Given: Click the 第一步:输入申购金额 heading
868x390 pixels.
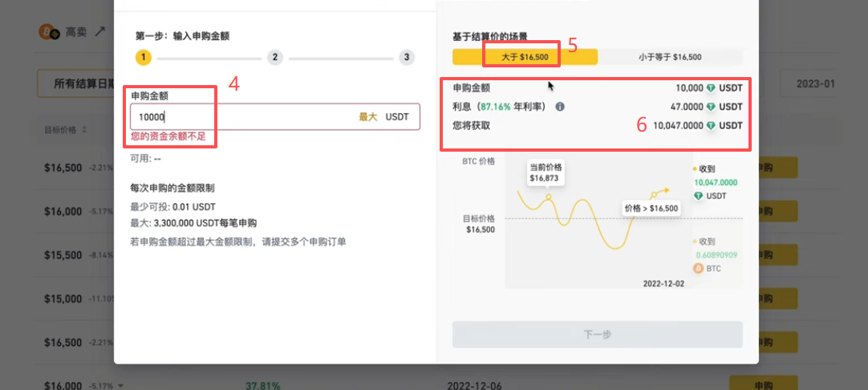Looking at the screenshot, I should click(x=183, y=36).
